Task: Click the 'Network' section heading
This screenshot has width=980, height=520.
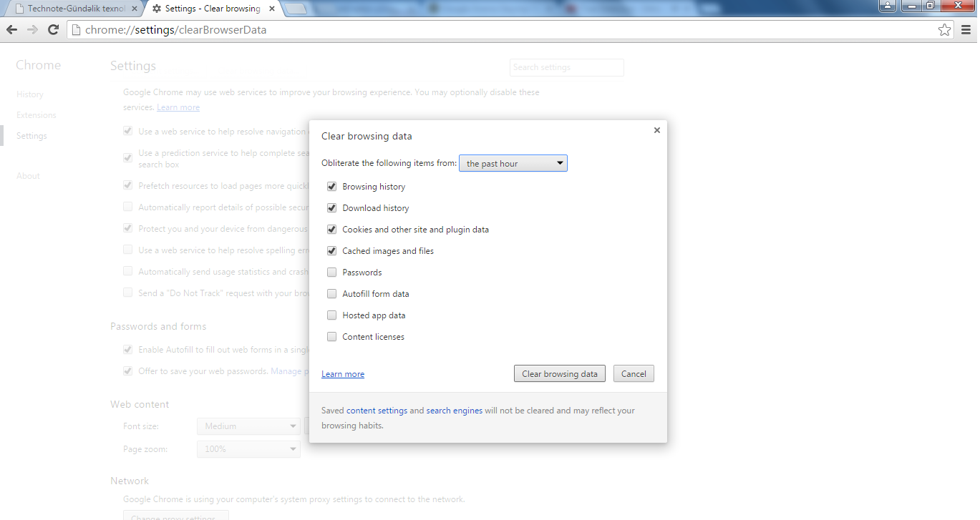Action: tap(130, 481)
